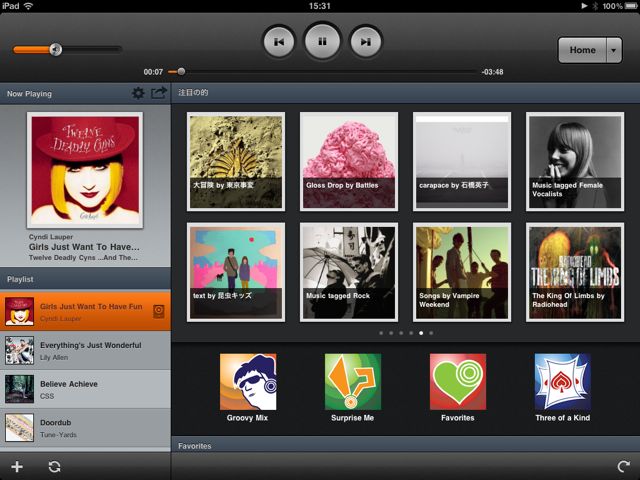The width and height of the screenshot is (640, 480).
Task: Click the 00:07 elapsed time label
Action: (153, 72)
